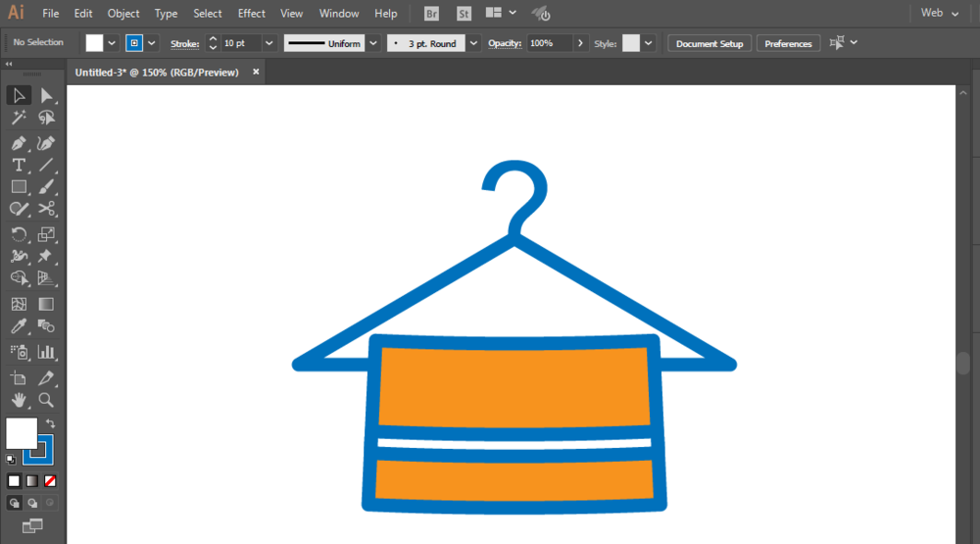
Task: Select the Pen tool
Action: (x=19, y=143)
